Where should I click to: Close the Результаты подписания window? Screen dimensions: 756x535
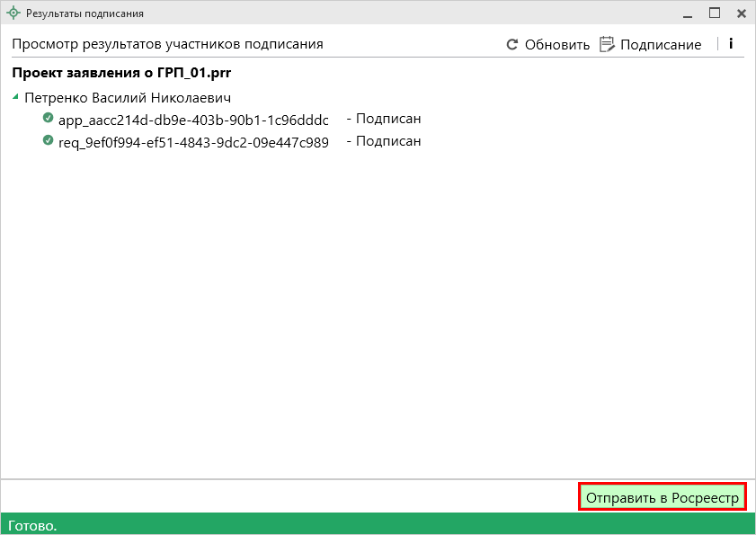tap(742, 13)
